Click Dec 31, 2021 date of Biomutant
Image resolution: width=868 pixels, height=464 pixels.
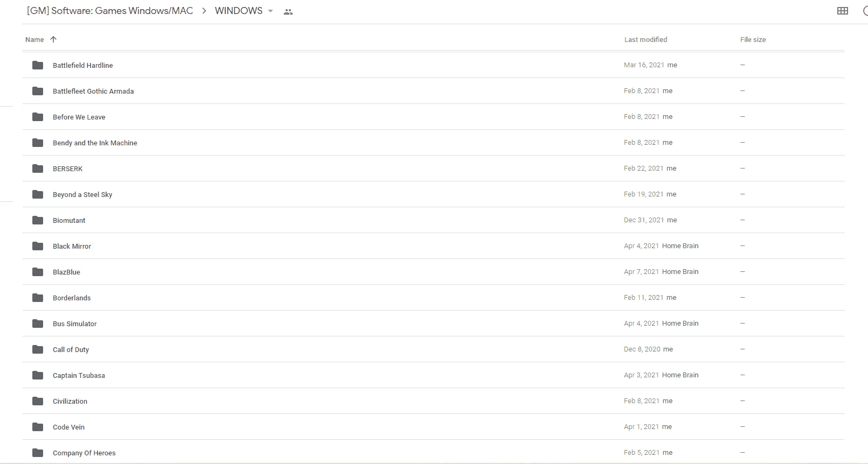(643, 220)
